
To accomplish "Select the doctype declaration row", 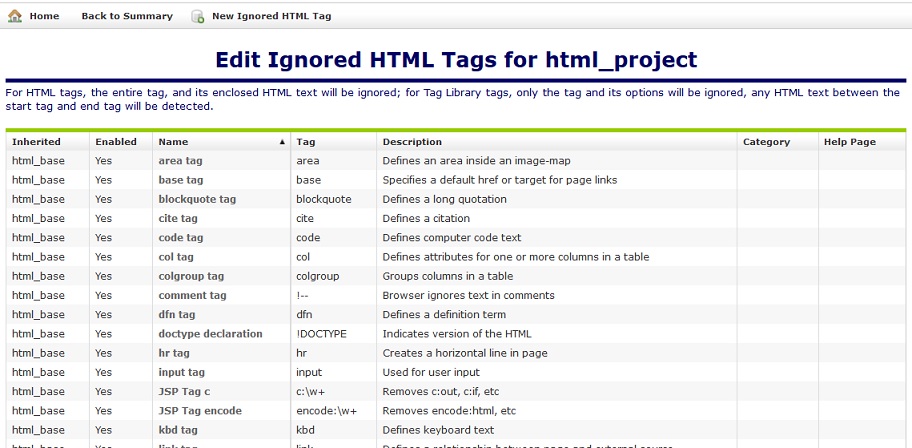I will [x=210, y=334].
